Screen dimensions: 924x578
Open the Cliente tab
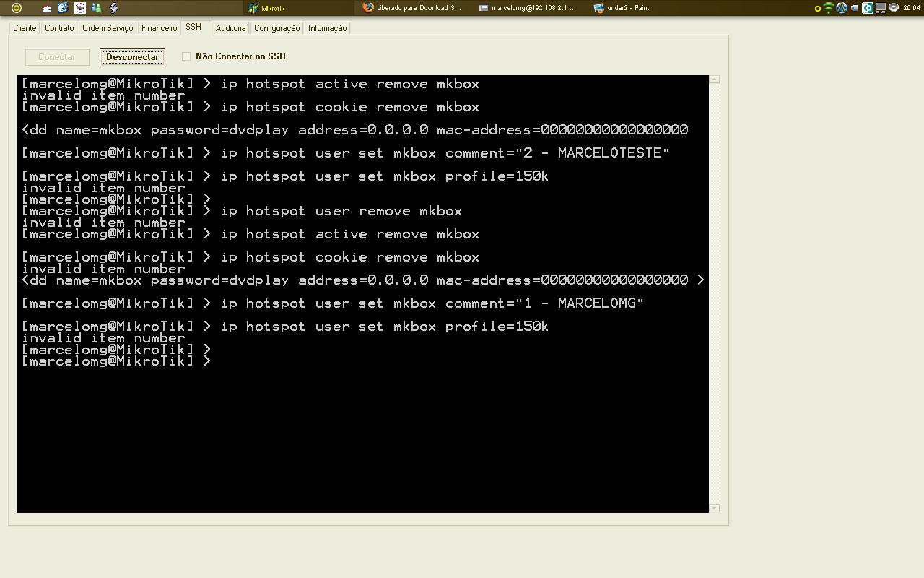tap(25, 28)
